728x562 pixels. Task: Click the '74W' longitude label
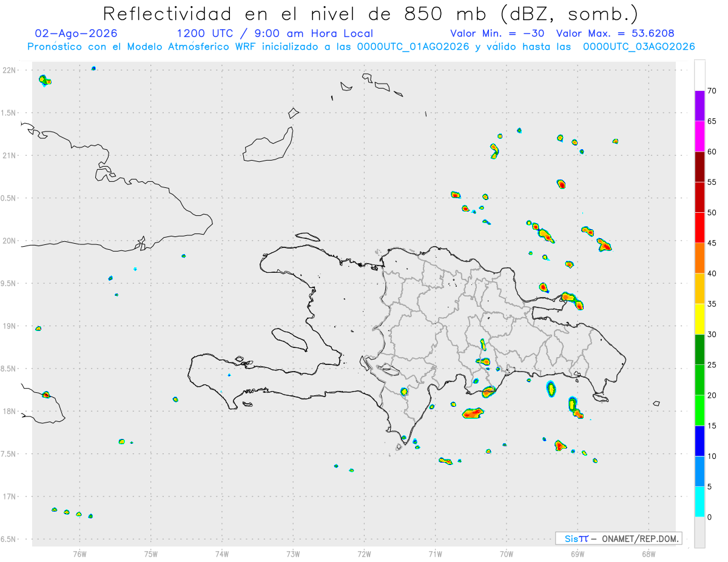221,553
